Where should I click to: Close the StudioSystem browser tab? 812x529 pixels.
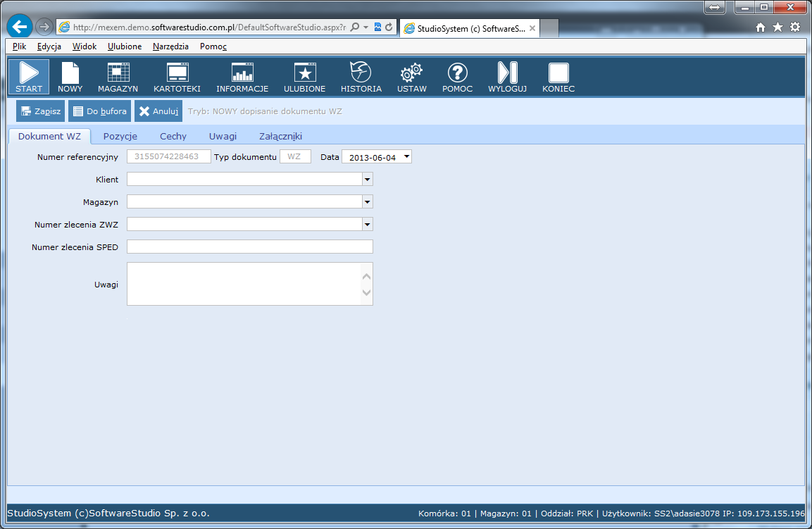tap(532, 28)
